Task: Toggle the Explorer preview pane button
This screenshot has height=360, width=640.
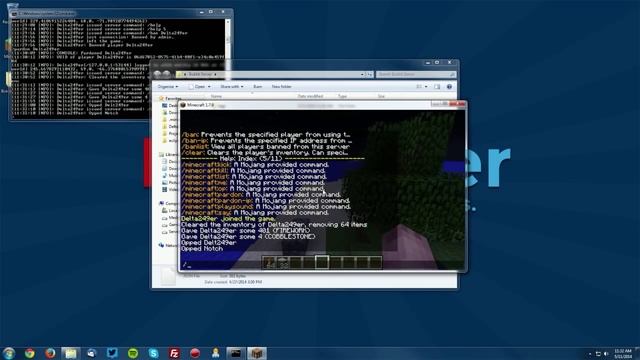Action: coord(437,87)
